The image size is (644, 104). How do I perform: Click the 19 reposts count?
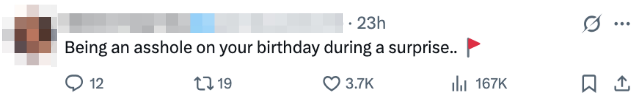[x=224, y=84]
